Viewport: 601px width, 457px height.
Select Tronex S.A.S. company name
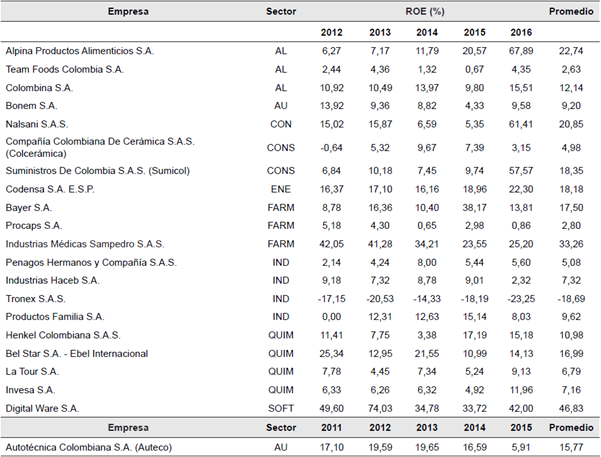point(40,298)
